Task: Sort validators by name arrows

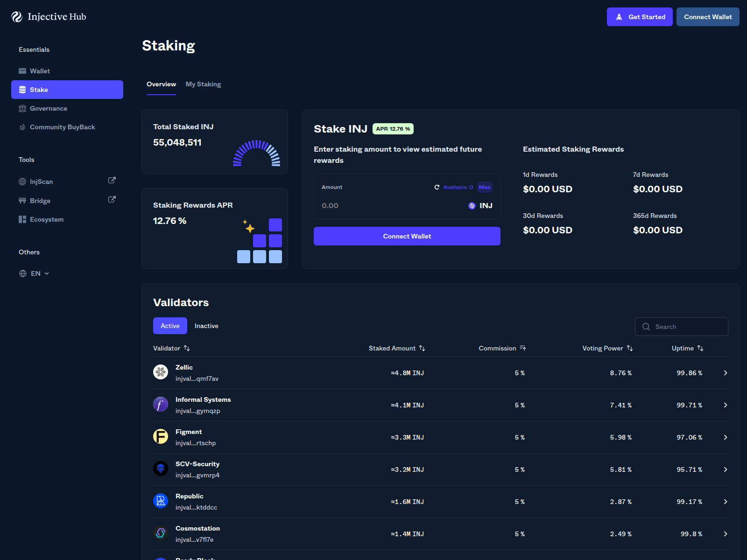Action: click(187, 348)
